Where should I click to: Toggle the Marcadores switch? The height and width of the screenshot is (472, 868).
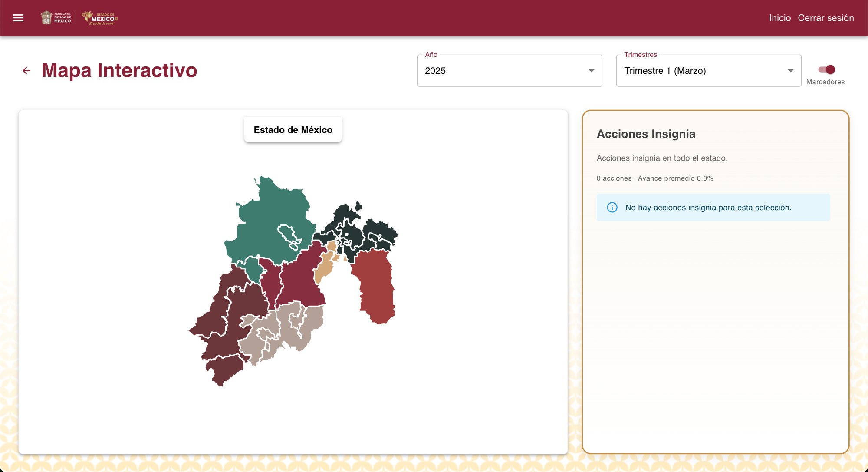pyautogui.click(x=826, y=70)
